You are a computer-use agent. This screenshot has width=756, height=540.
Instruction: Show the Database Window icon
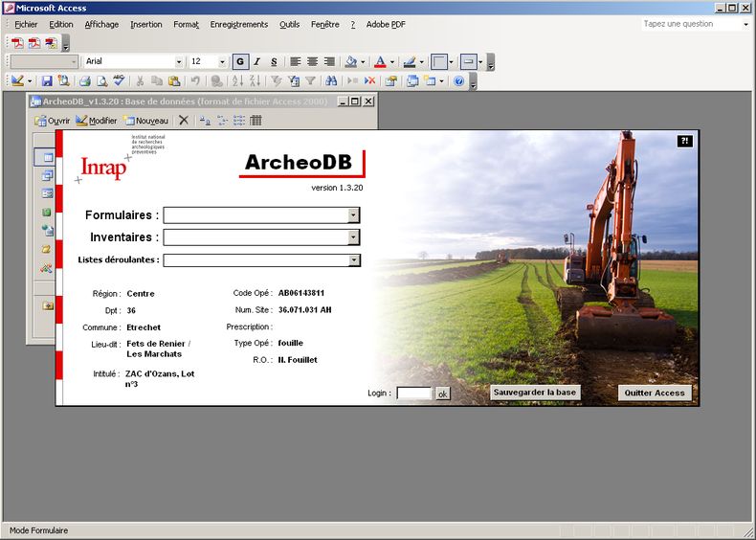coord(412,81)
